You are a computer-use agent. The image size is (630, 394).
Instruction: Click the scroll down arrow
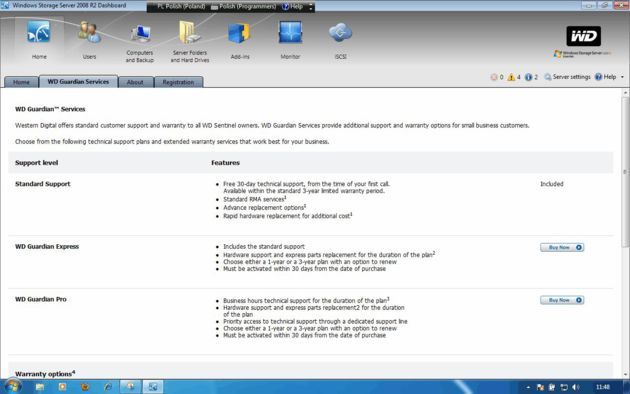[x=625, y=375]
